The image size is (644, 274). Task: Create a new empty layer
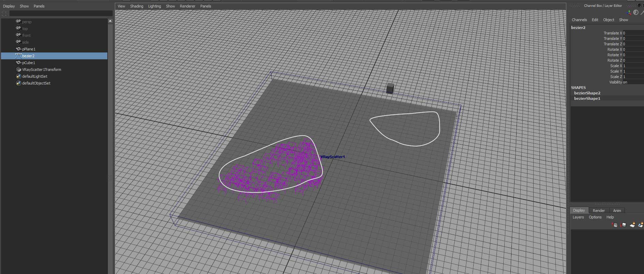pos(632,225)
